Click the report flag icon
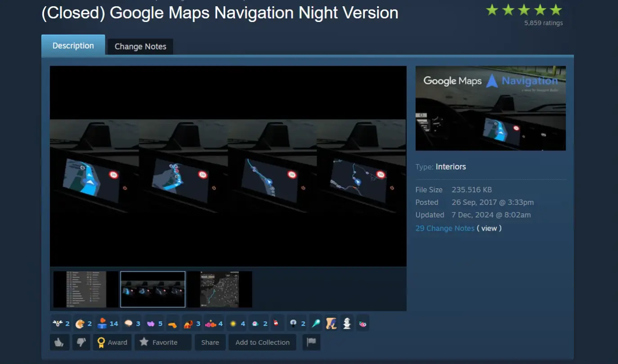 coord(311,342)
